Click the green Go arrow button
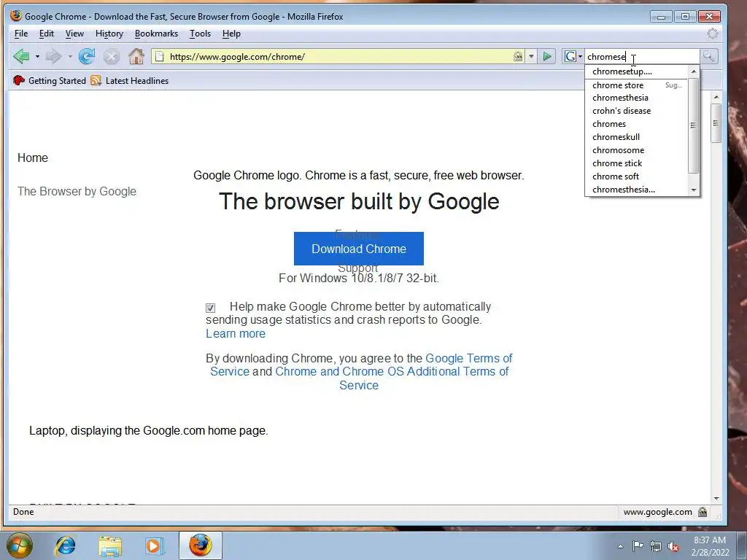Image resolution: width=747 pixels, height=560 pixels. pos(547,57)
